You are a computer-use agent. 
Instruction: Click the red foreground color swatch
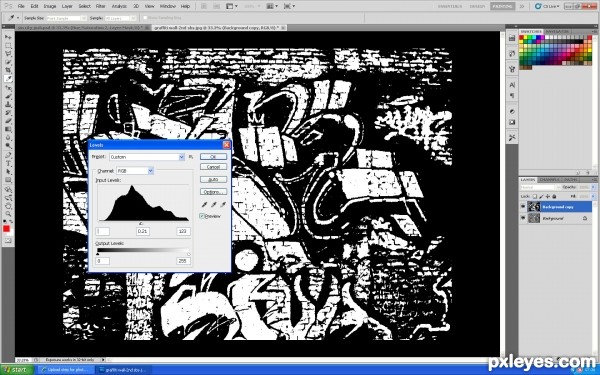point(6,228)
